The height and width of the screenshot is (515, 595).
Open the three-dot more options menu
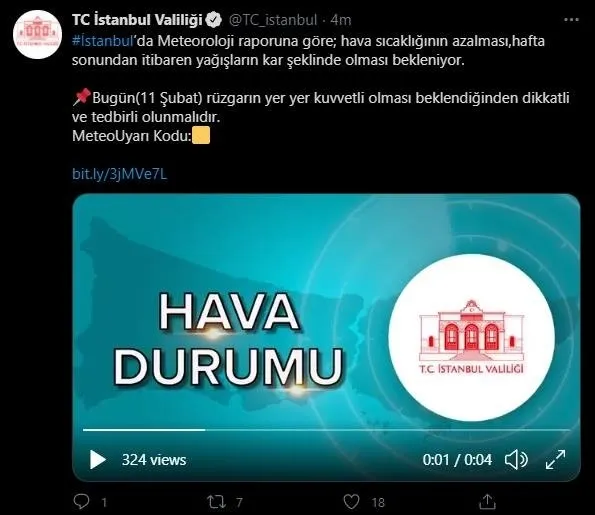[571, 20]
